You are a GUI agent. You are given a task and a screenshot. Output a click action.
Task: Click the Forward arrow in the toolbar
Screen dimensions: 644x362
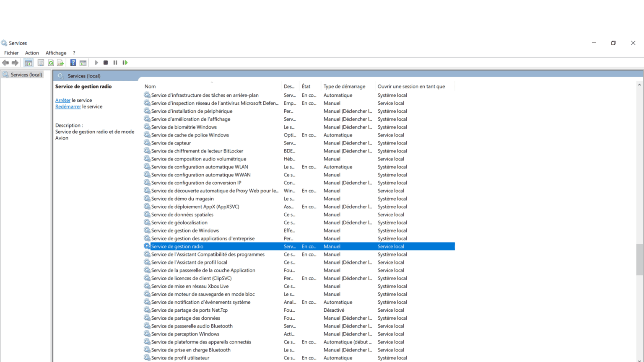pos(15,63)
